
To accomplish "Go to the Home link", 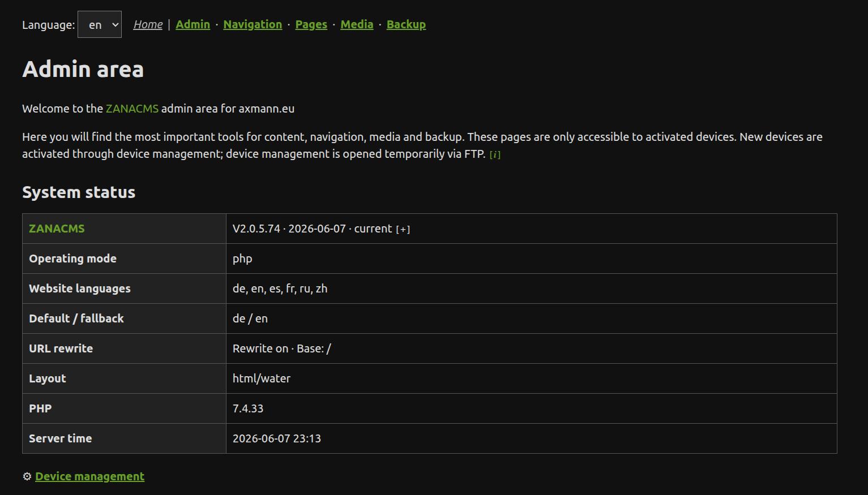I will click(148, 24).
